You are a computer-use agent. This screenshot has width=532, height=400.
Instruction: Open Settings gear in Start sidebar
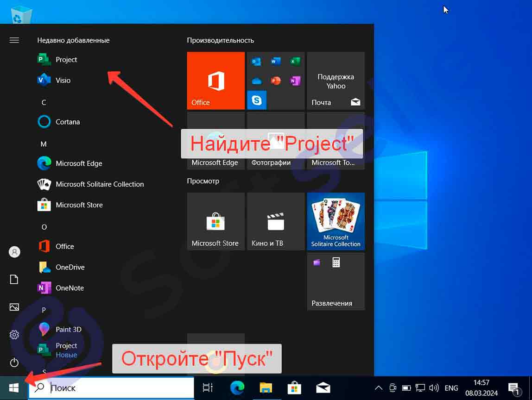(14, 335)
